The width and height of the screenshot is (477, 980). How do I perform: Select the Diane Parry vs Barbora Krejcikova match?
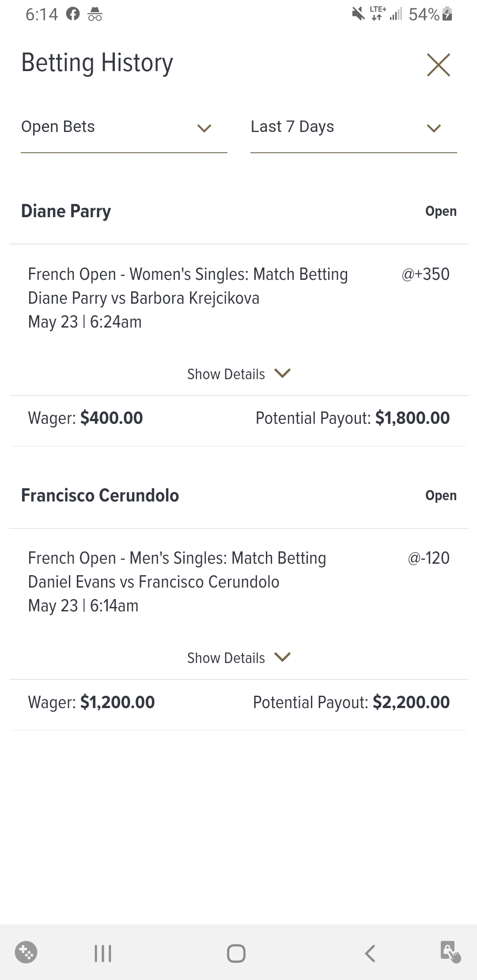point(144,298)
